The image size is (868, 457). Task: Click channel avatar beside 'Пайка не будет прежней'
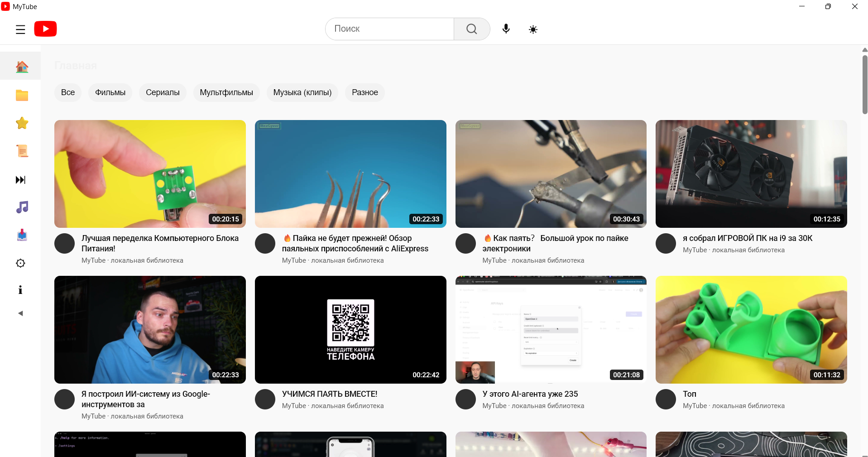(265, 244)
